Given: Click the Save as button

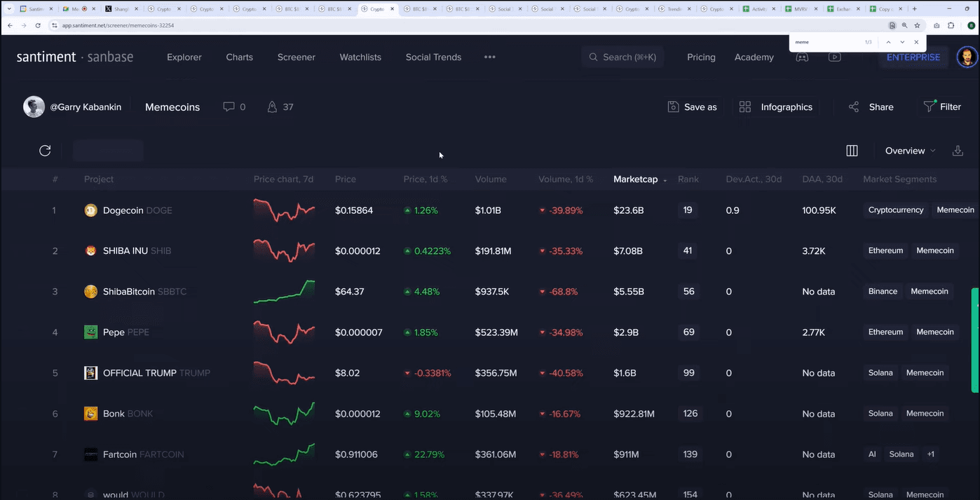Looking at the screenshot, I should coord(692,107).
